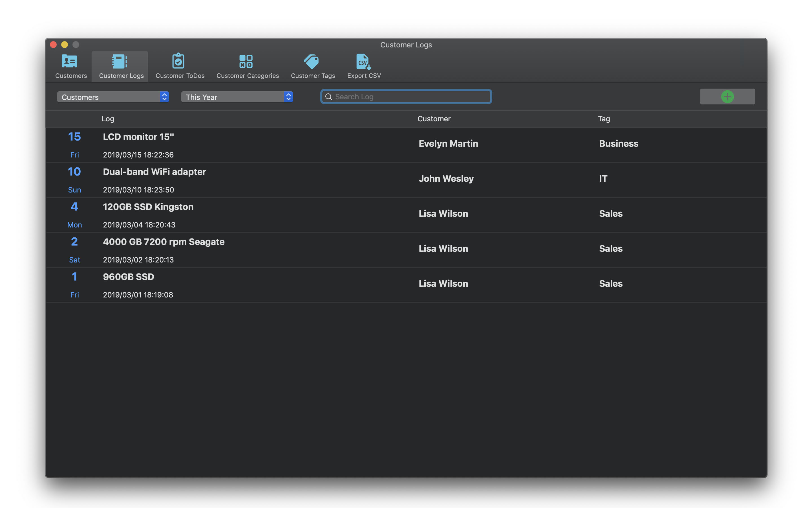Click Lisa Wilson in 120GB SSD Kingston row
The height and width of the screenshot is (508, 812).
(x=443, y=214)
